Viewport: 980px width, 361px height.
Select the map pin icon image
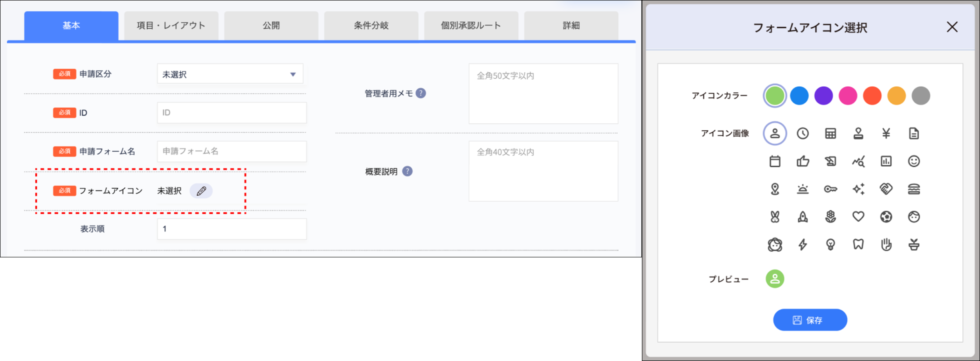[x=775, y=189]
